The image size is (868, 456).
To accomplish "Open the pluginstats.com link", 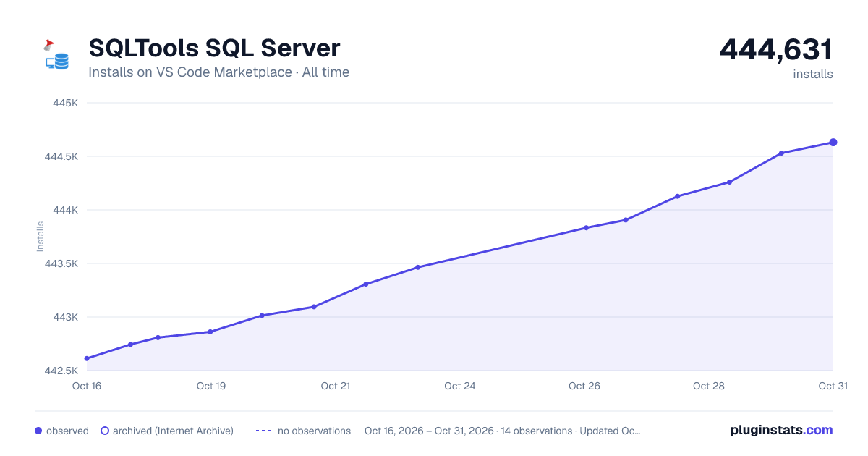I will [x=781, y=430].
